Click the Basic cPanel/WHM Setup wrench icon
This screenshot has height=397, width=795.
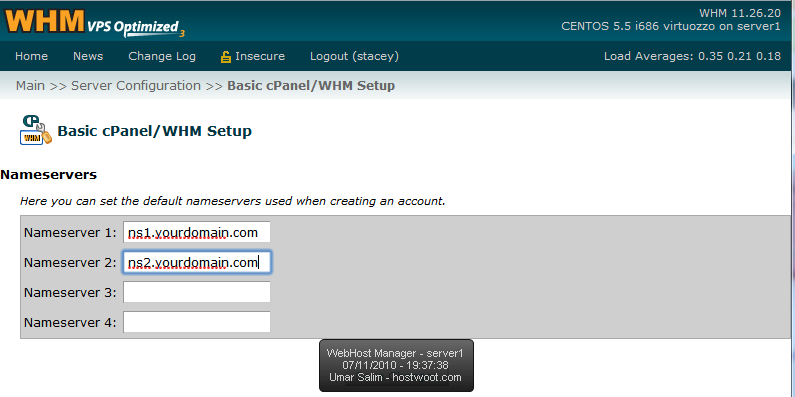click(35, 130)
